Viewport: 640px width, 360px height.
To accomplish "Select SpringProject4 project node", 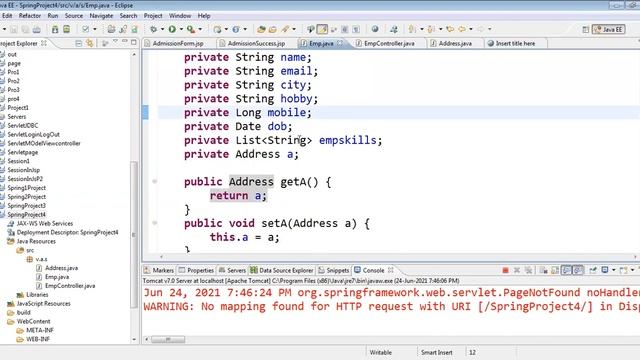I will [27, 215].
